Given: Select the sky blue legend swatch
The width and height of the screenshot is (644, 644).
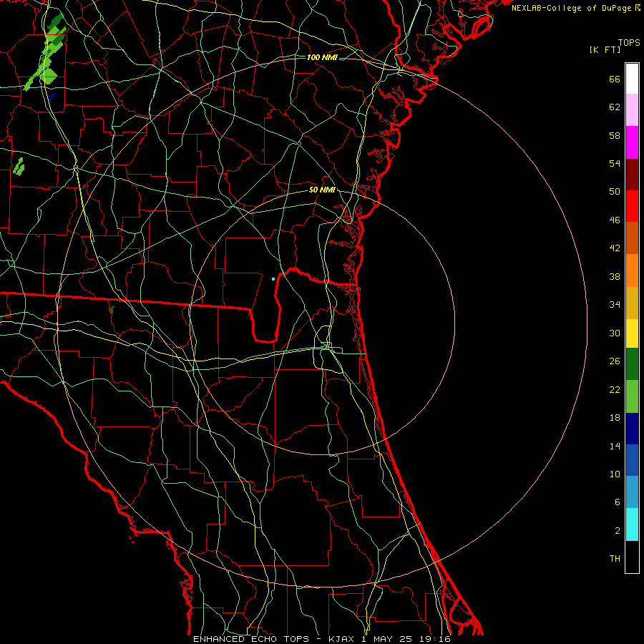Looking at the screenshot, I should [x=632, y=492].
